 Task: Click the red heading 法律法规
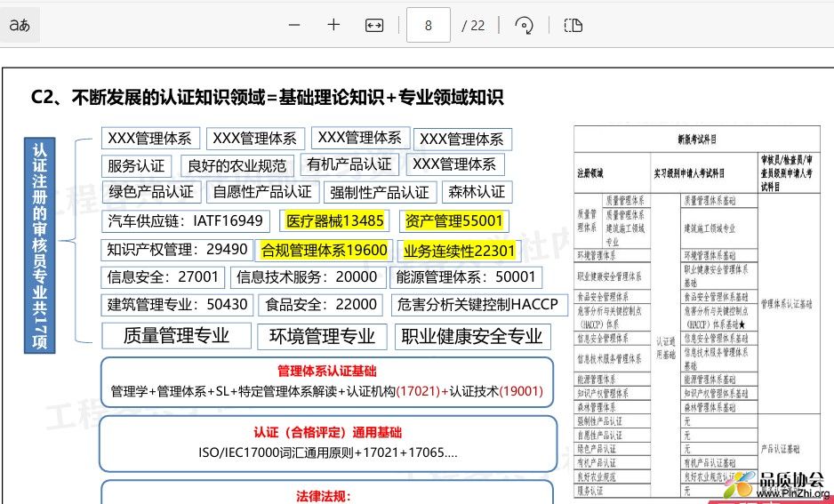tap(324, 497)
